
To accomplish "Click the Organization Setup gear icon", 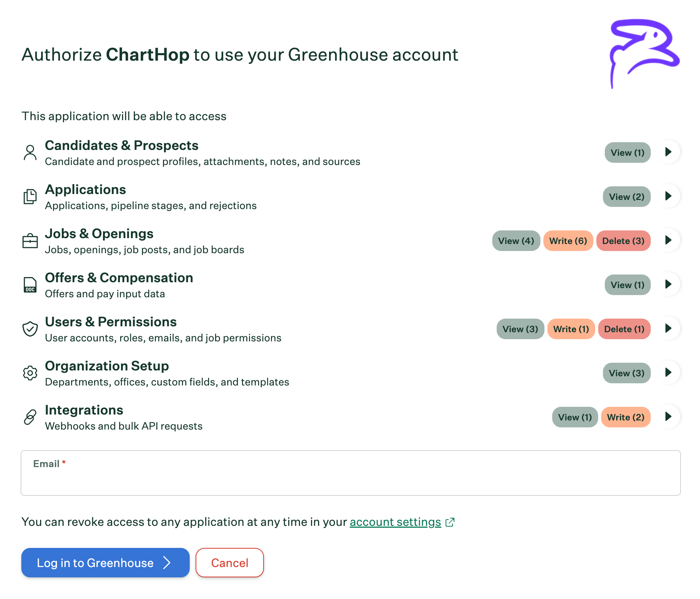I will (x=30, y=373).
